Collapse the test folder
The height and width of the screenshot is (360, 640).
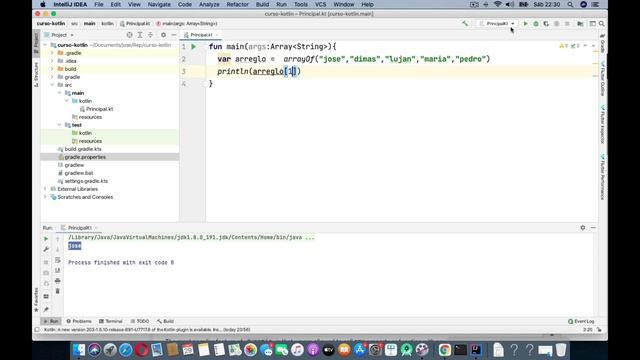tap(60, 125)
